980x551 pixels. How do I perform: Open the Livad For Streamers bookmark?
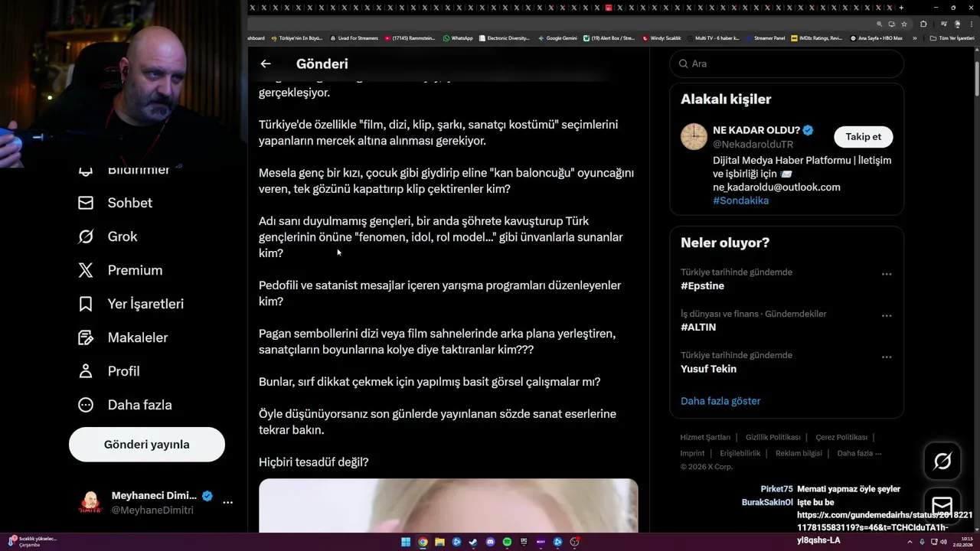pyautogui.click(x=354, y=37)
